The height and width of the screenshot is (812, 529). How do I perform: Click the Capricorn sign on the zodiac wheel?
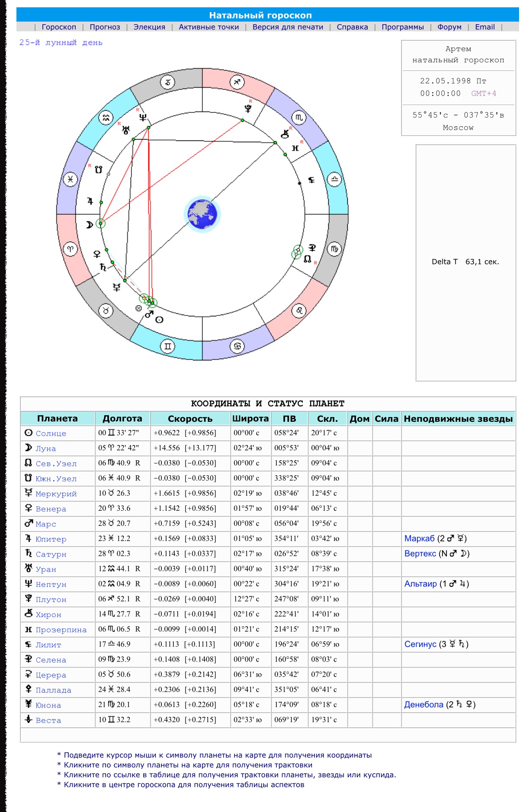coord(167,82)
